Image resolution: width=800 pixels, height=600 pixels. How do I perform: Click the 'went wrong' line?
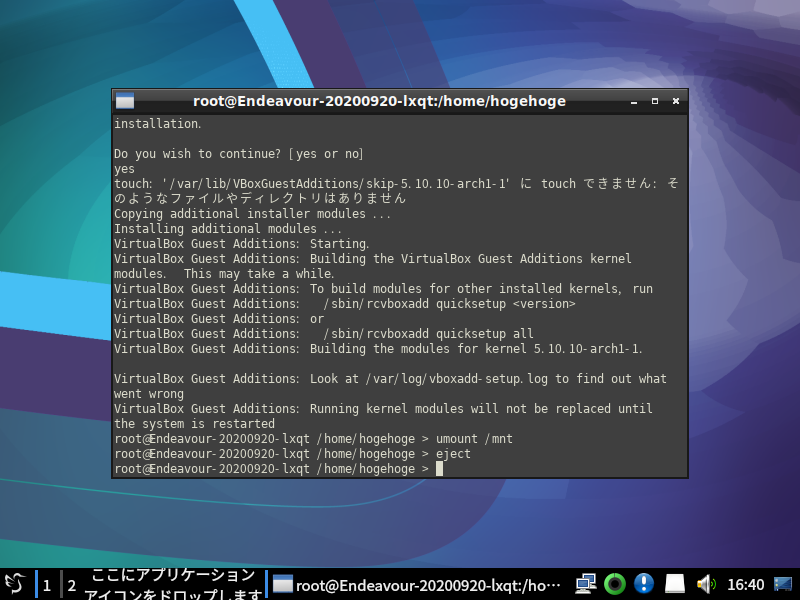coord(149,394)
